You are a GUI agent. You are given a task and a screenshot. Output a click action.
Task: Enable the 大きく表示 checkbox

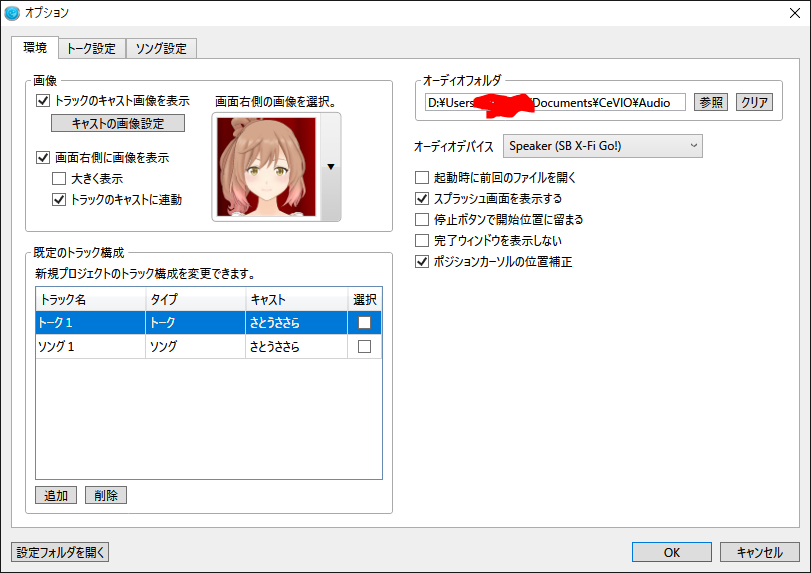[x=59, y=179]
